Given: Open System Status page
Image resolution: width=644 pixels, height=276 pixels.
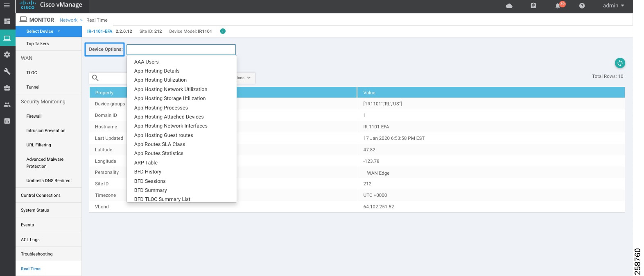Looking at the screenshot, I should point(35,210).
